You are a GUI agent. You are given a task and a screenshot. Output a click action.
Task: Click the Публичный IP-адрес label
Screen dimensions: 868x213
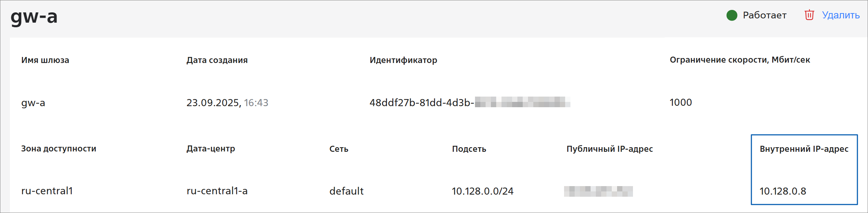click(x=610, y=149)
